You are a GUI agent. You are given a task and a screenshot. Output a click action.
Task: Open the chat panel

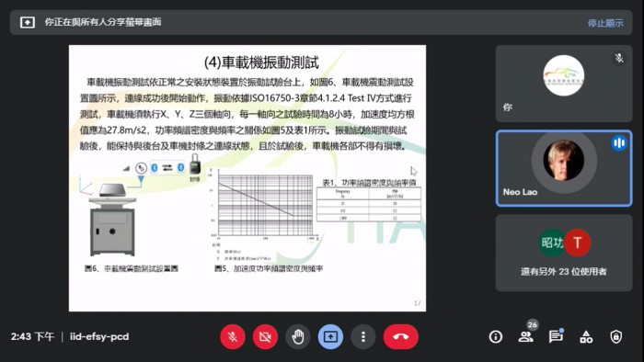(556, 336)
